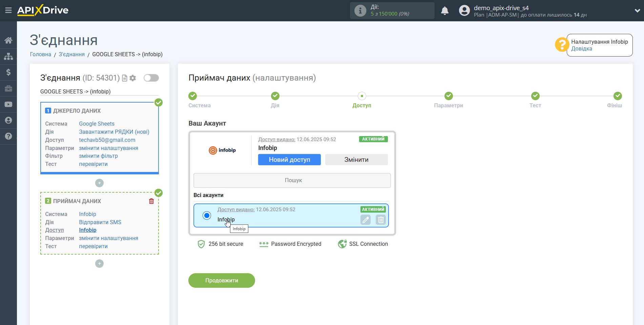Click the Infobip logo thumbnail
This screenshot has height=325, width=644.
point(222,150)
